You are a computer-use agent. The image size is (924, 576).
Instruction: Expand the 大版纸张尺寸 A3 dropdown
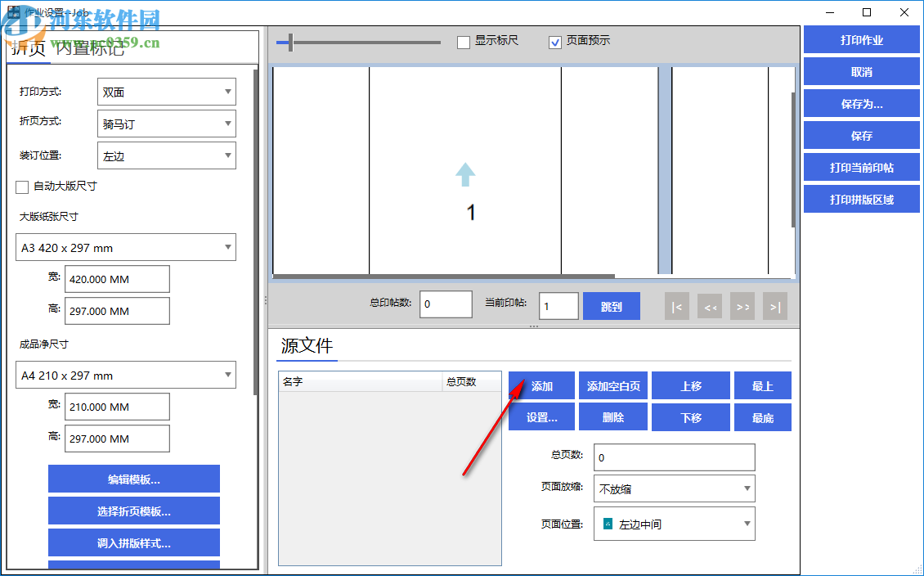tap(126, 248)
